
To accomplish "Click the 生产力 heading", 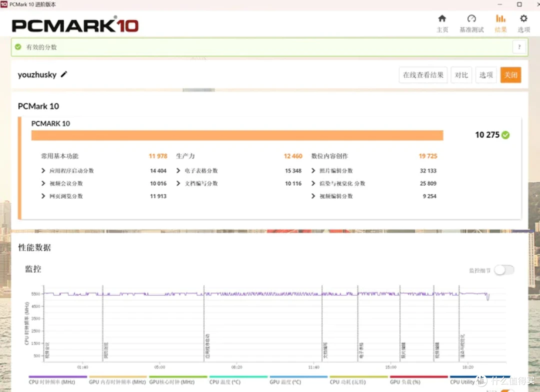I will [x=185, y=156].
